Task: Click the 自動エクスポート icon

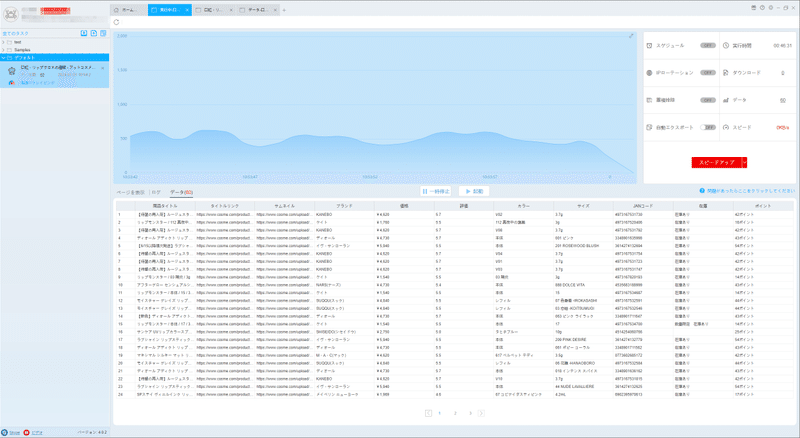Action: (649, 127)
